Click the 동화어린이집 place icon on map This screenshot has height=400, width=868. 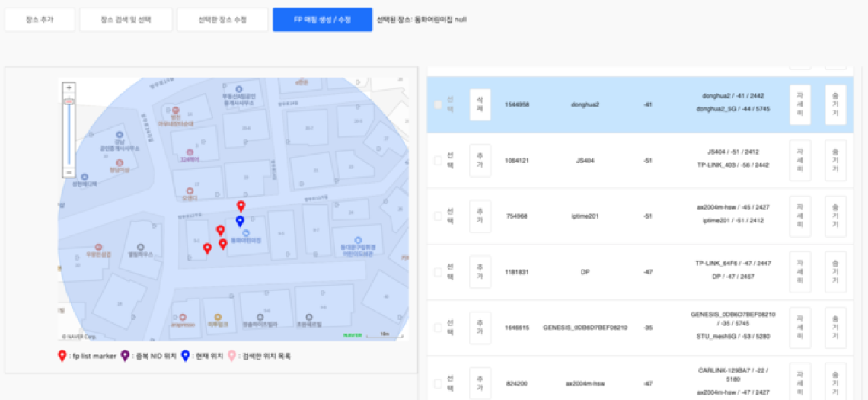[x=246, y=232]
